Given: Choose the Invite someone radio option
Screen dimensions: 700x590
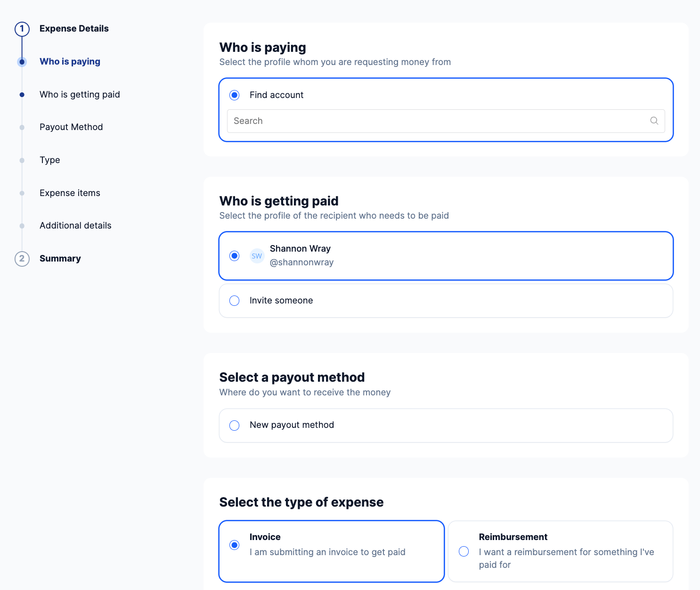Looking at the screenshot, I should click(x=235, y=301).
